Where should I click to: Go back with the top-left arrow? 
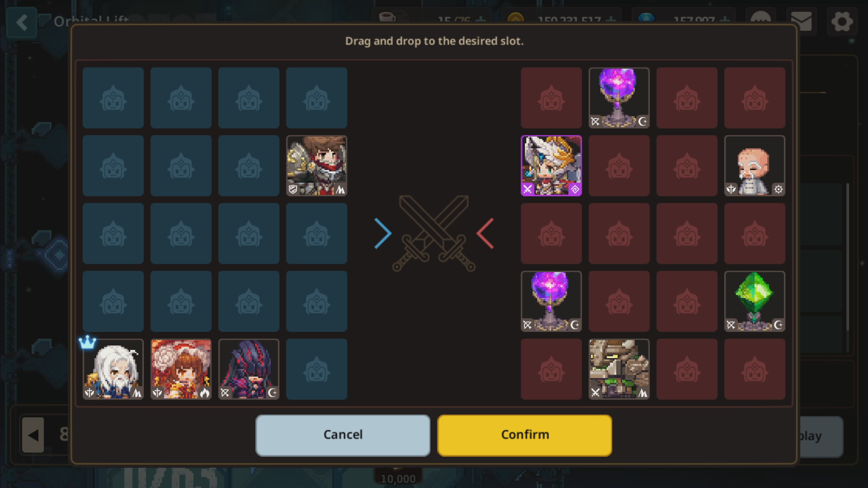tap(22, 23)
